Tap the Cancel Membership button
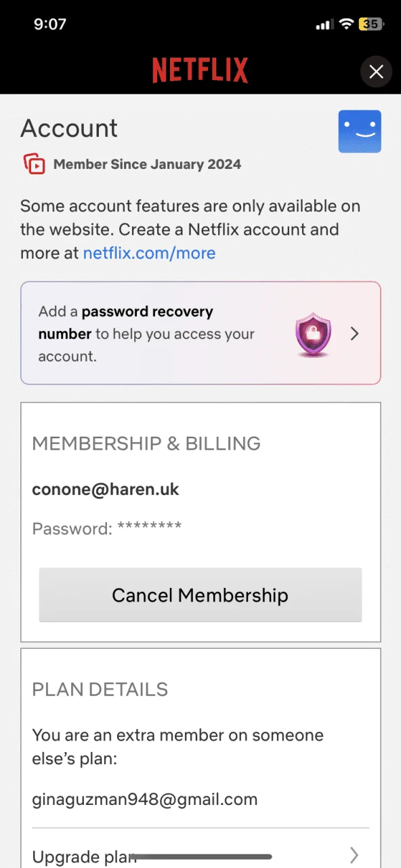The width and height of the screenshot is (401, 868). (200, 595)
